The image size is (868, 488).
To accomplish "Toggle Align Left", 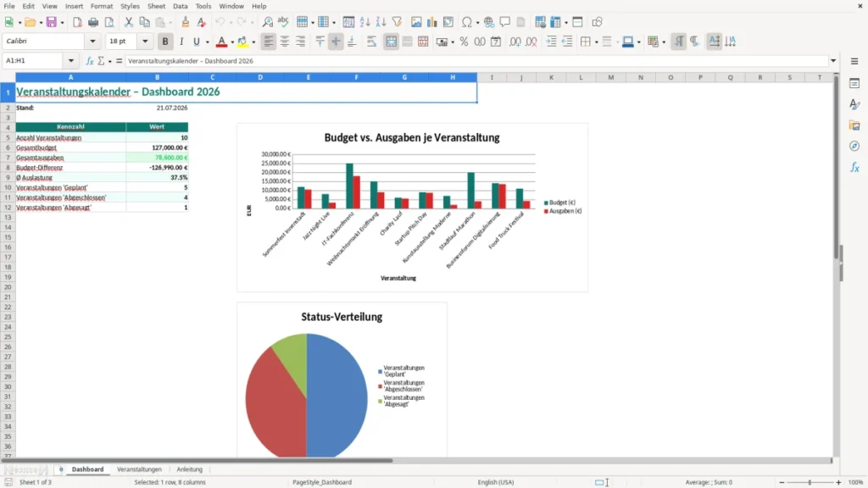I will tap(269, 42).
